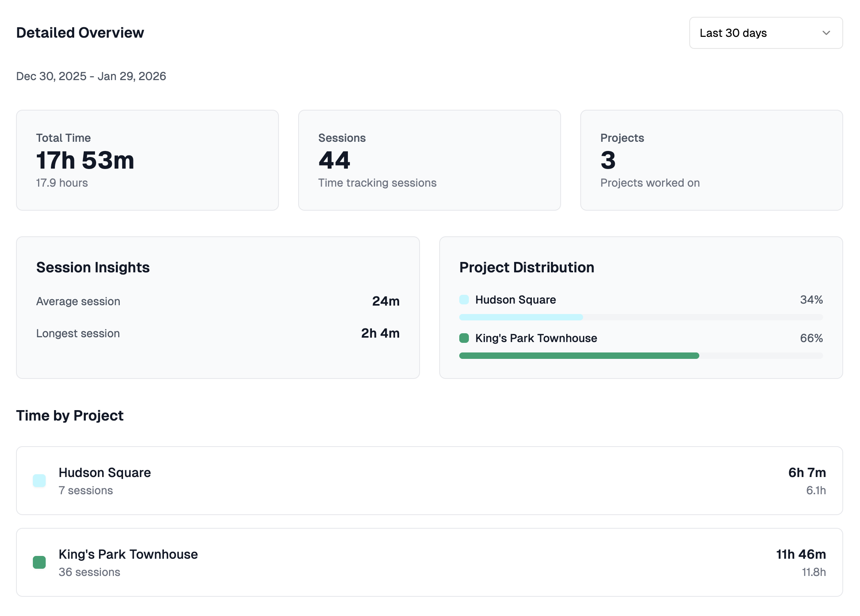Click the Total Time stat card
860x616 pixels.
click(147, 160)
